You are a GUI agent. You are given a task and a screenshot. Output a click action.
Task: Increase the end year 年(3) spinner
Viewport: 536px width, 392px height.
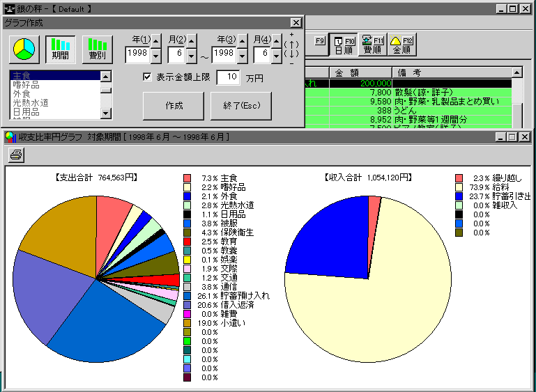tap(243, 42)
